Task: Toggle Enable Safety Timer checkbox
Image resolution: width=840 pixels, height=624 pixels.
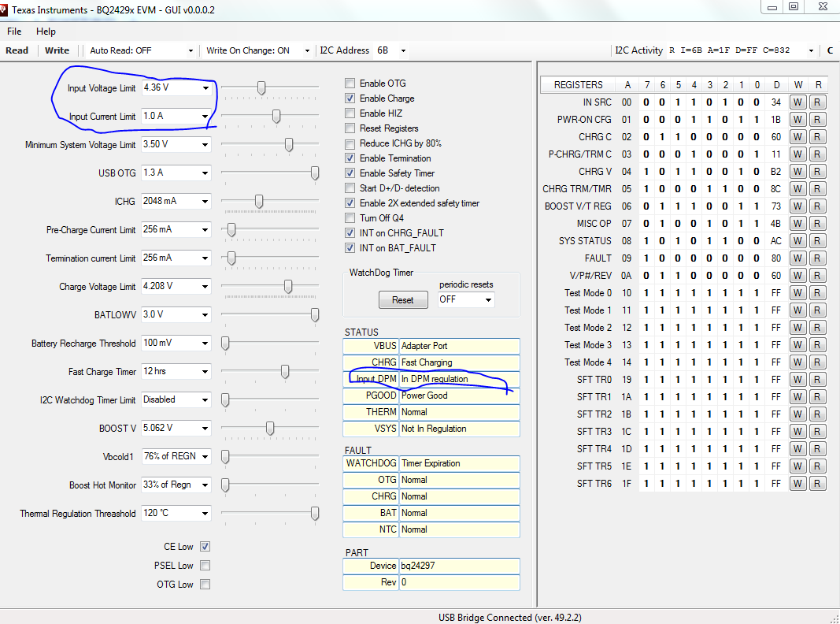Action: (x=350, y=173)
